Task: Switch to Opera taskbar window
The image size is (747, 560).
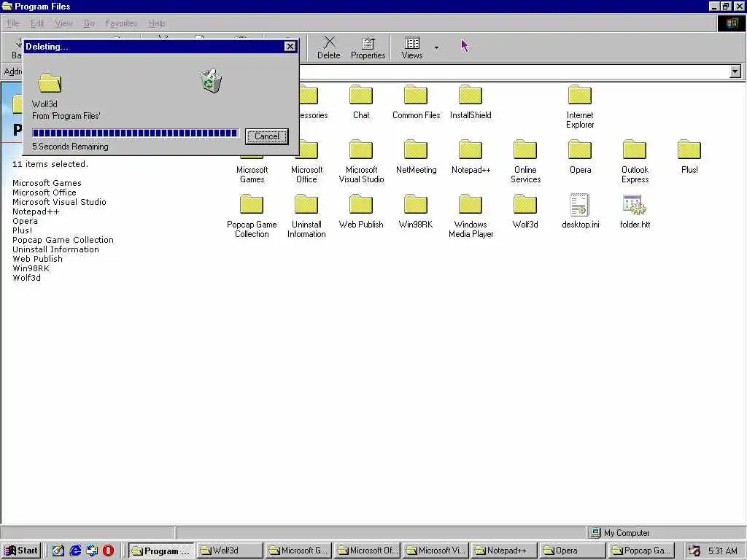Action: click(573, 551)
